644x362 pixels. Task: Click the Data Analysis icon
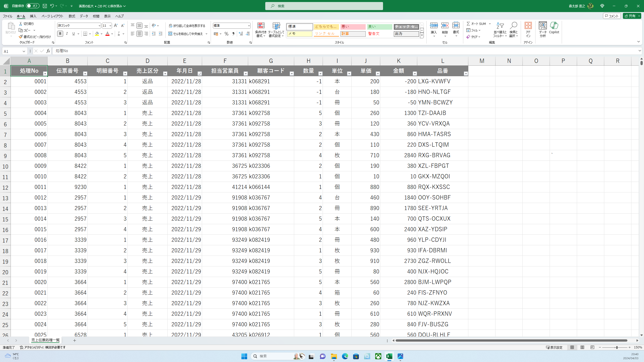pyautogui.click(x=543, y=26)
